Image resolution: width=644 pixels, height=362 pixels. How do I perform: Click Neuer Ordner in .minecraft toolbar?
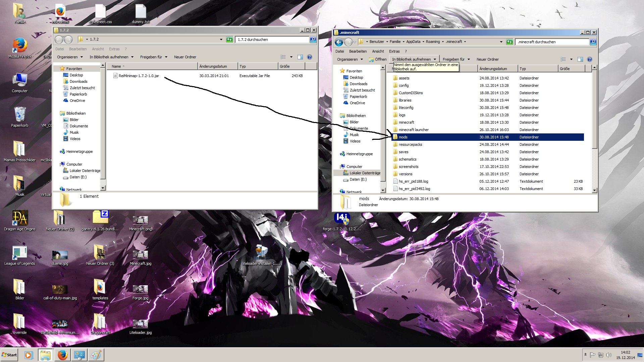point(487,59)
